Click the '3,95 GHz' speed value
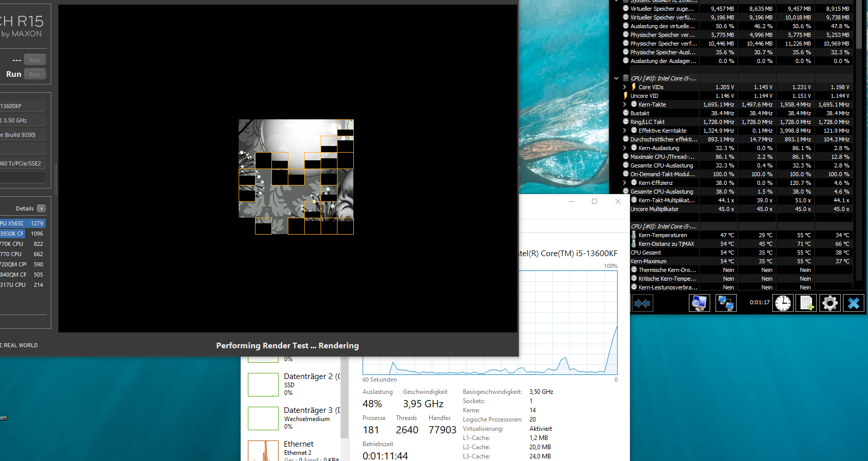Screen dimensions: 868x461 coord(423,404)
